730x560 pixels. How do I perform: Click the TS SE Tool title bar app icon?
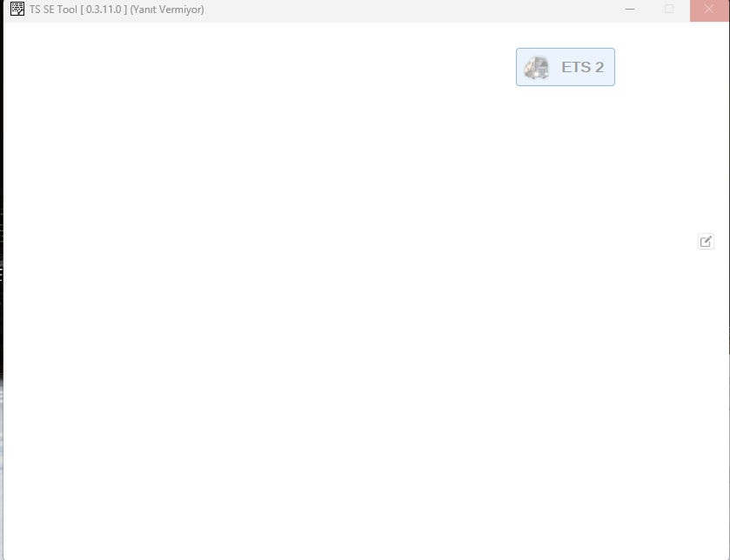pos(17,9)
